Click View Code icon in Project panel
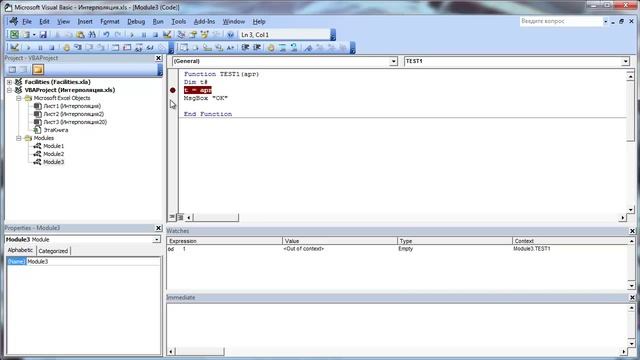The image size is (640, 360). [12, 70]
